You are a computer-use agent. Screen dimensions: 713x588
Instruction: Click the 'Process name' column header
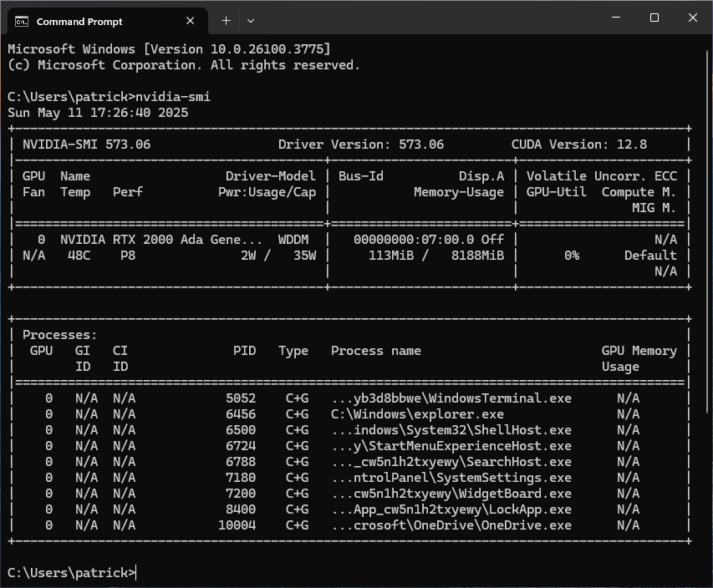click(376, 351)
